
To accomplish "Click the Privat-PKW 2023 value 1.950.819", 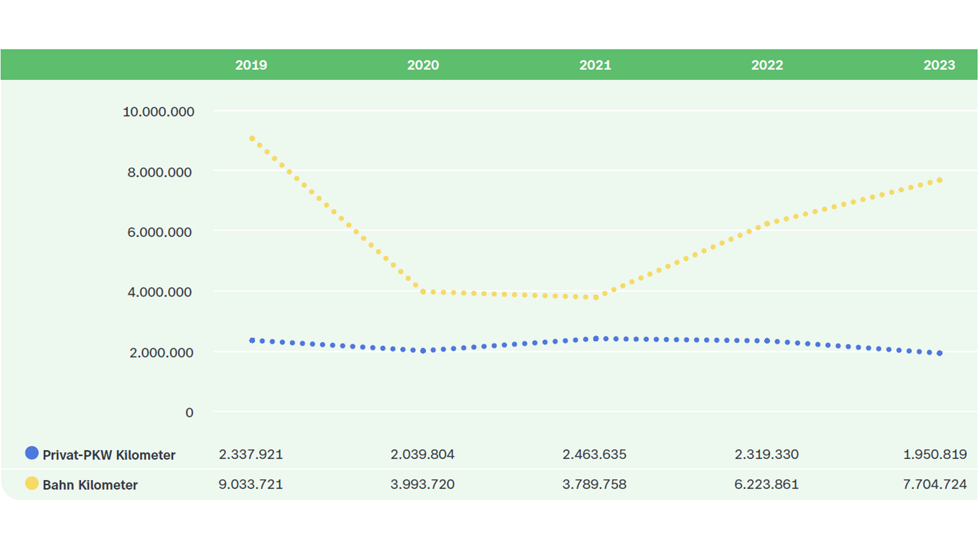I will click(x=935, y=454).
